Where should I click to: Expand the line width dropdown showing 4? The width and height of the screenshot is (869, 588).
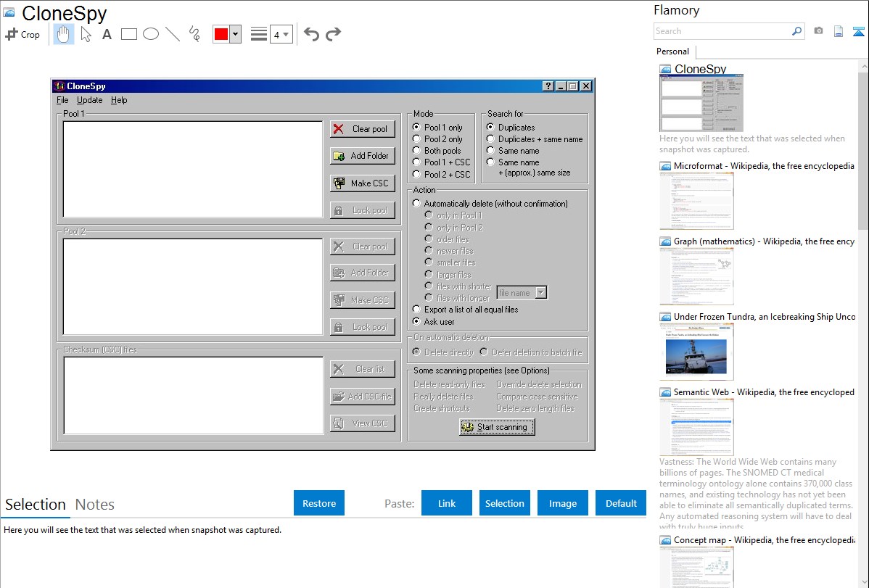click(x=281, y=34)
